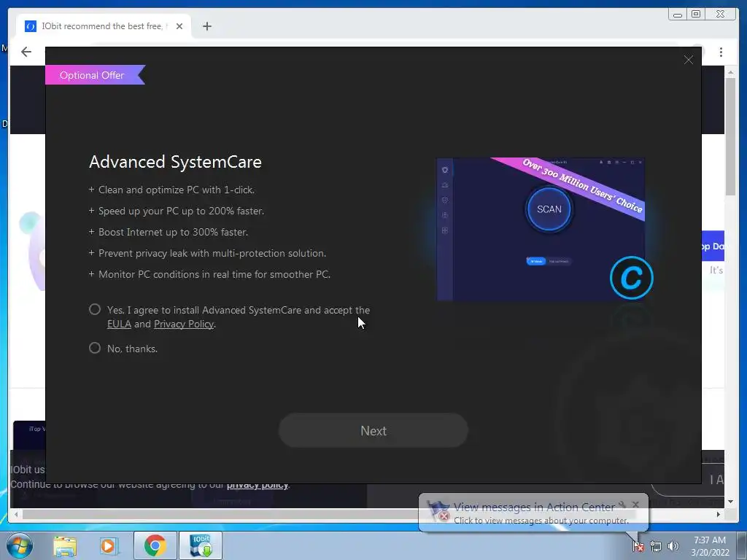Click 'Prevent privacy leak with multi-protection solution.'
The height and width of the screenshot is (560, 747).
212,253
